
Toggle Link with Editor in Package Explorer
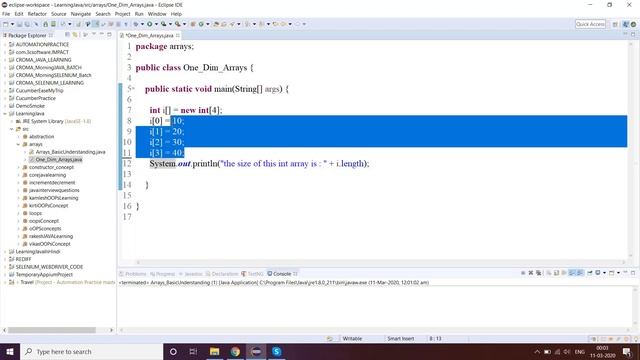coord(75,35)
